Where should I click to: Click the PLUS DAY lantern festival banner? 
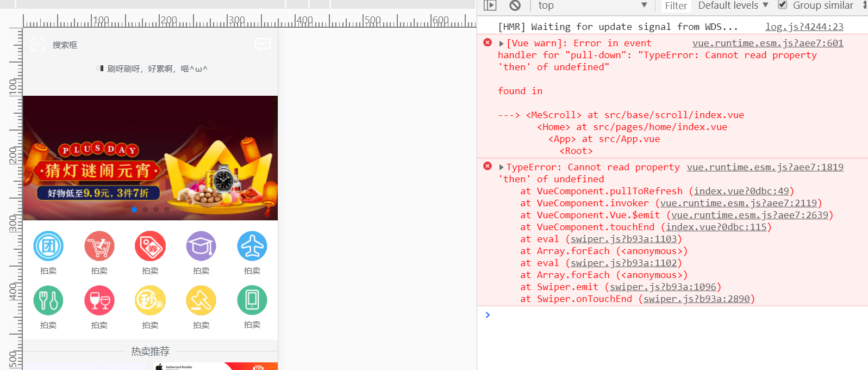coord(150,158)
